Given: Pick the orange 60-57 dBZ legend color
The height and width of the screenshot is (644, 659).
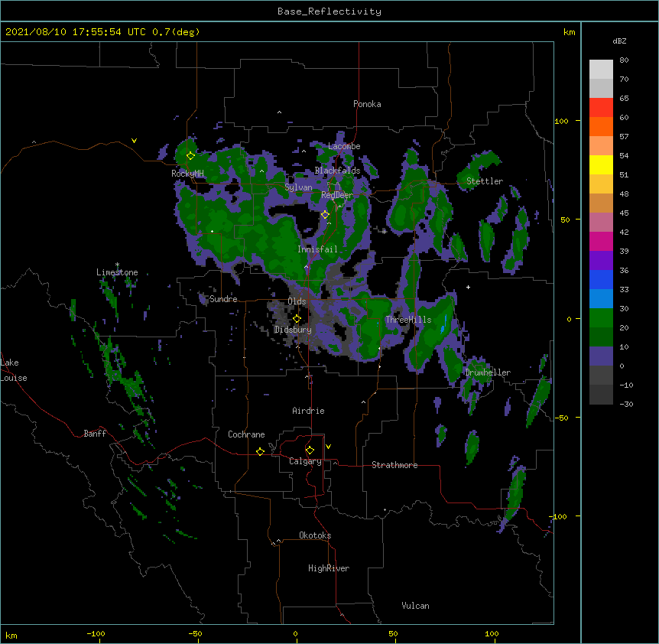Looking at the screenshot, I should tap(601, 126).
